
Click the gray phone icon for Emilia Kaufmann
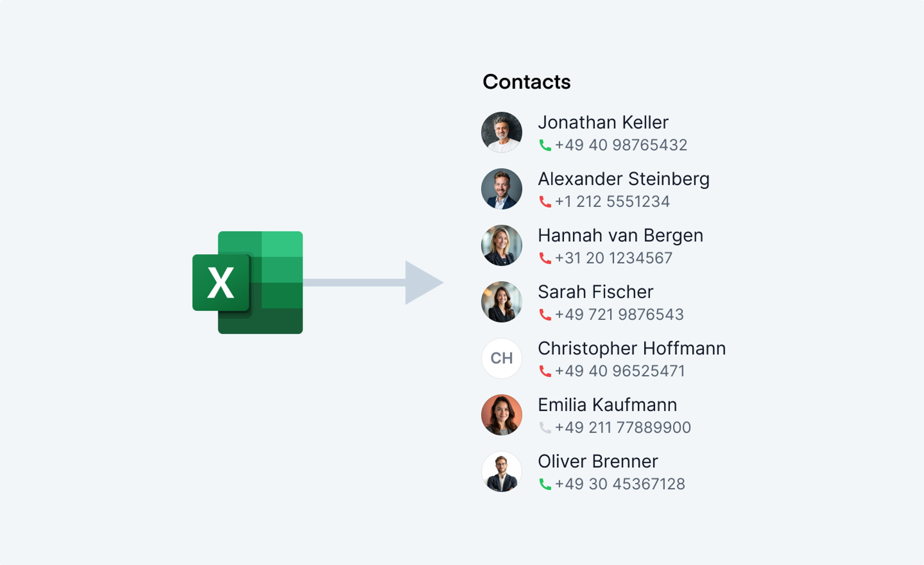point(545,428)
